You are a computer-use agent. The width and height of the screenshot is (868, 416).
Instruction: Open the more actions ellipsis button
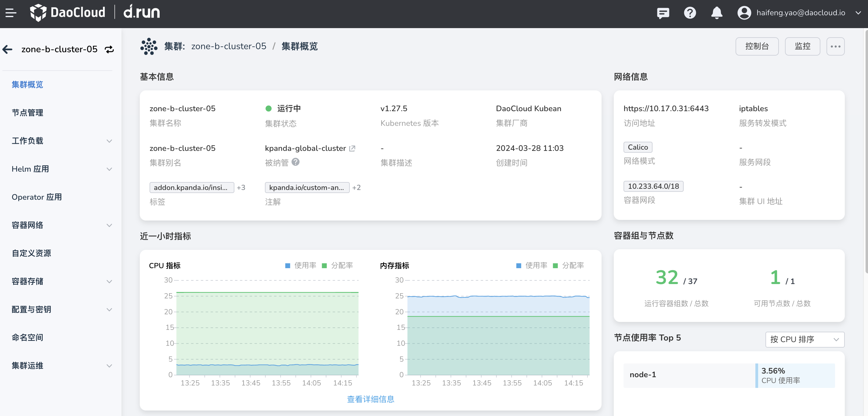coord(835,46)
